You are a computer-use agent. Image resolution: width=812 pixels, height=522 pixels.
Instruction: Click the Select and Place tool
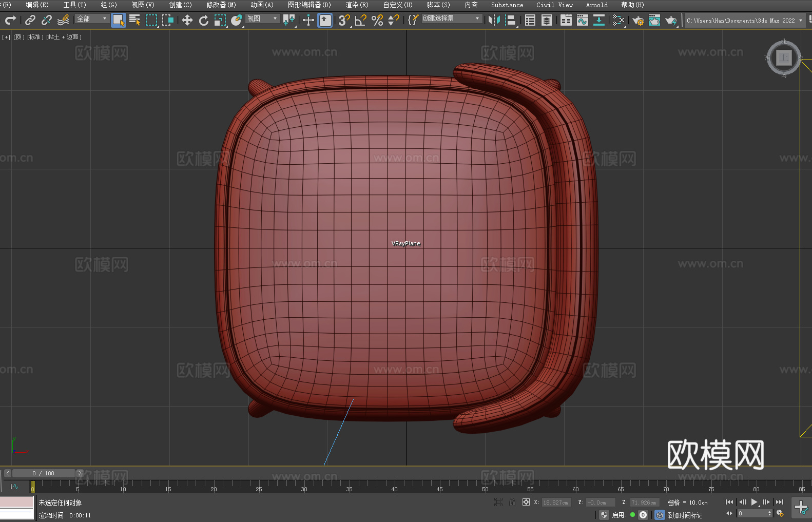[x=237, y=20]
